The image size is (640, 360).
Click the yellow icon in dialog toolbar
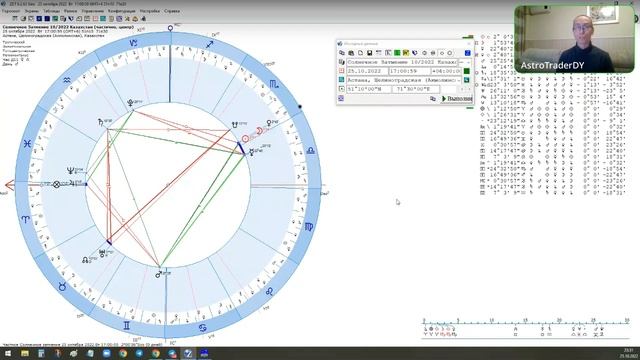[406, 53]
